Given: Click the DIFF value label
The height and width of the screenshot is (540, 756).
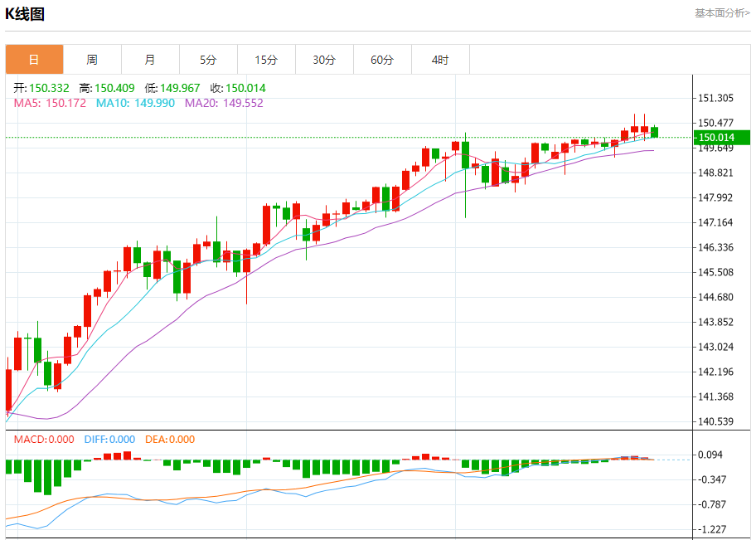Looking at the screenshot, I should [109, 440].
